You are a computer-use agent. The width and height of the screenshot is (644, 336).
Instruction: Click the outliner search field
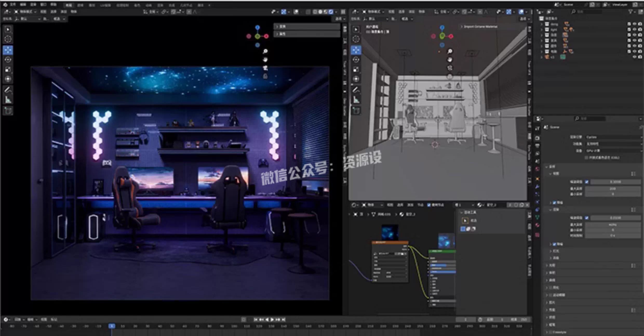(x=587, y=12)
